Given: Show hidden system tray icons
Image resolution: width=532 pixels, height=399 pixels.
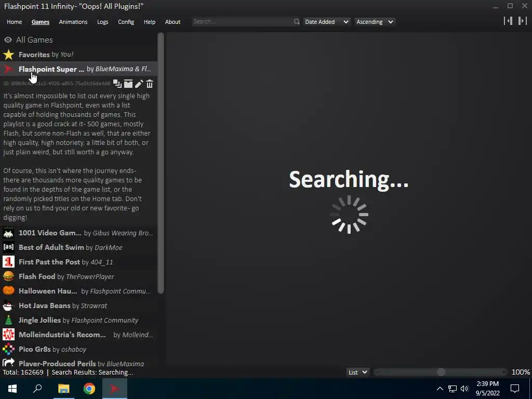Looking at the screenshot, I should point(440,389).
